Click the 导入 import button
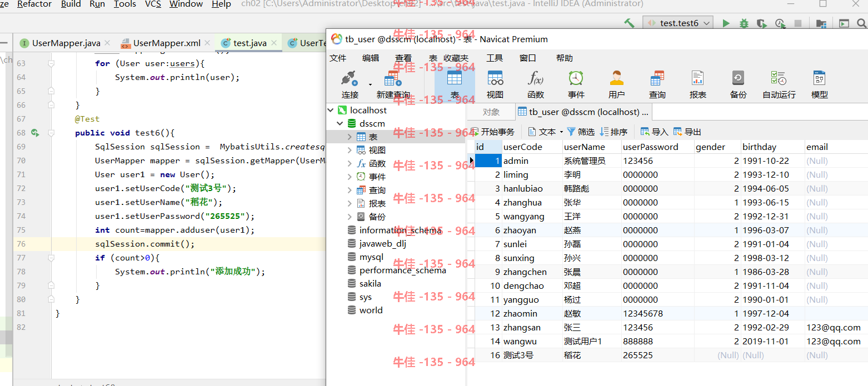Screen dimensions: 868x386 [x=654, y=132]
